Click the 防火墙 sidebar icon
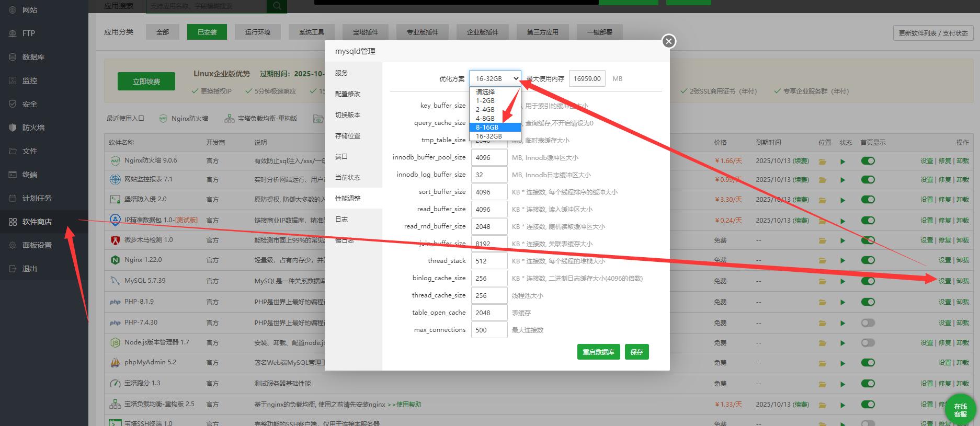980x426 pixels. pos(13,128)
